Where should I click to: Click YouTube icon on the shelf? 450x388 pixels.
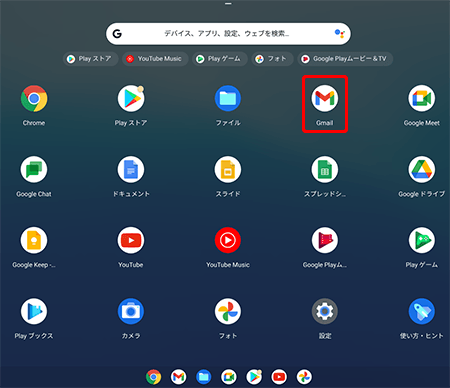pyautogui.click(x=279, y=377)
